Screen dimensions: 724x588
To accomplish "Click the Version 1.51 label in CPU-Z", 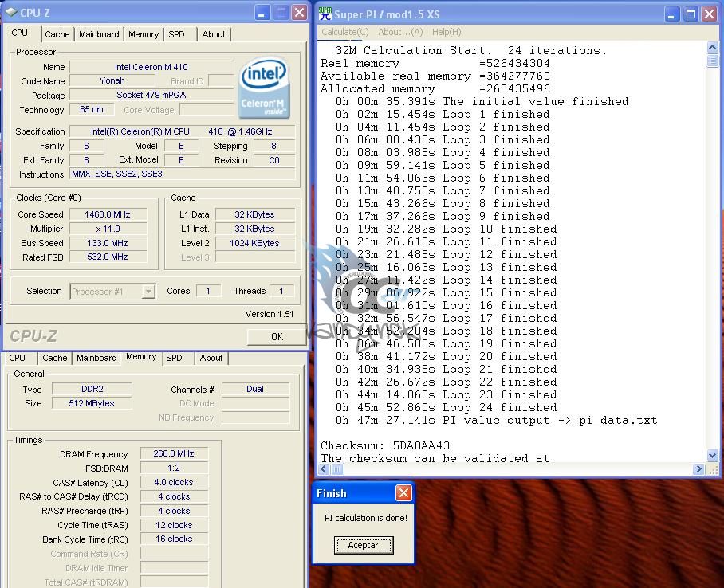I will coord(270,314).
